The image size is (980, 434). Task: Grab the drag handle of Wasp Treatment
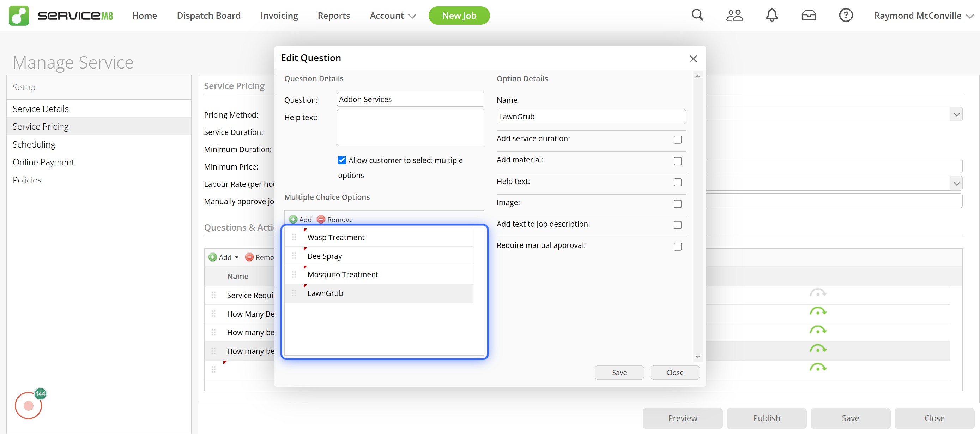coord(294,237)
